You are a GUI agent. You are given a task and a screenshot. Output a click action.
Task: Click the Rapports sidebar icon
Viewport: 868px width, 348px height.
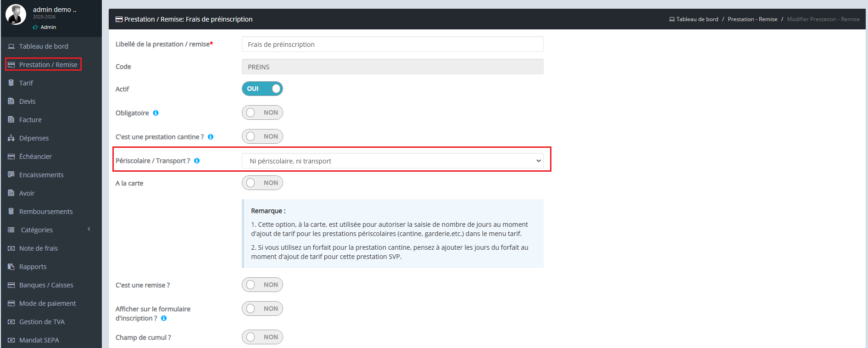coord(11,267)
